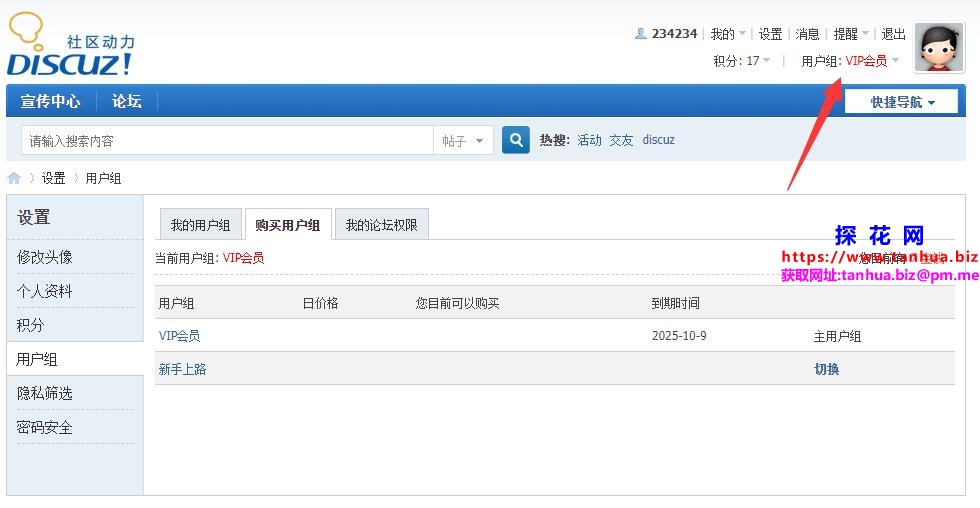The width and height of the screenshot is (980, 508).
Task: Select 购买用户组 tab
Action: 287,225
